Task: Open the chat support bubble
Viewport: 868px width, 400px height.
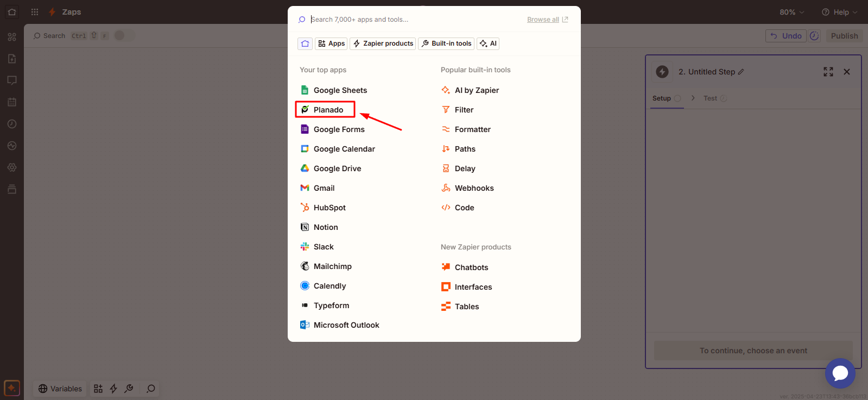Action: (840, 373)
